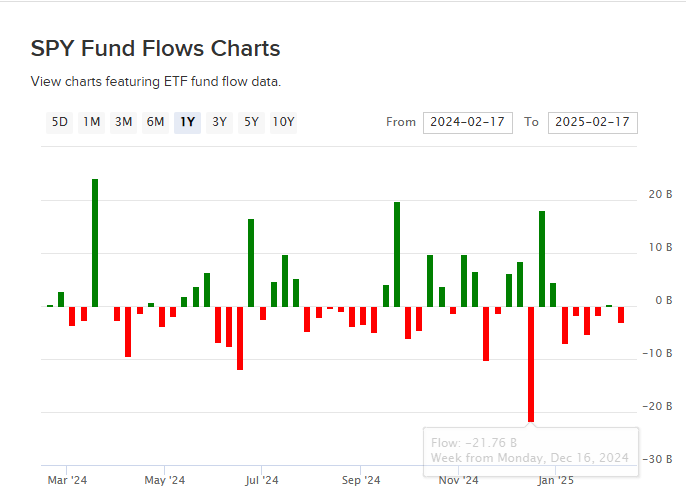Click the -30 B axis value
The width and height of the screenshot is (686, 497).
click(657, 459)
